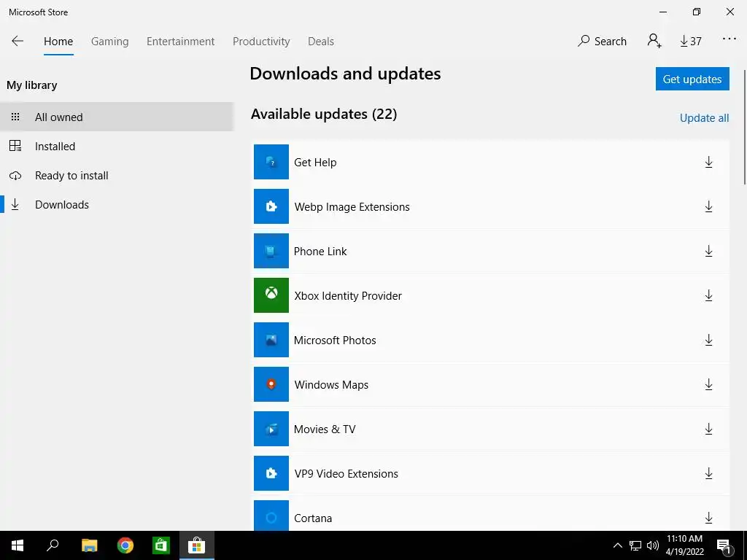Open the Home tab

(58, 42)
